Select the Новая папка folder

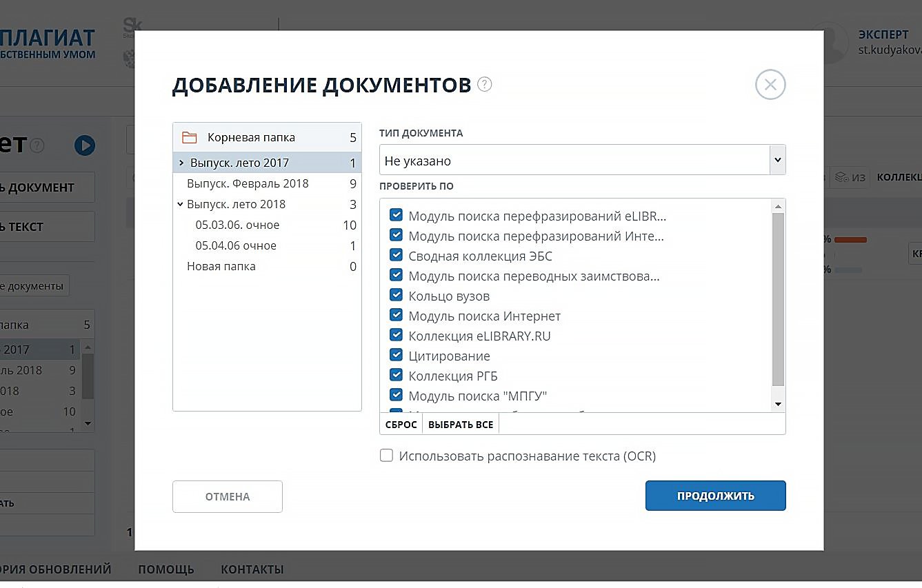pyautogui.click(x=267, y=266)
